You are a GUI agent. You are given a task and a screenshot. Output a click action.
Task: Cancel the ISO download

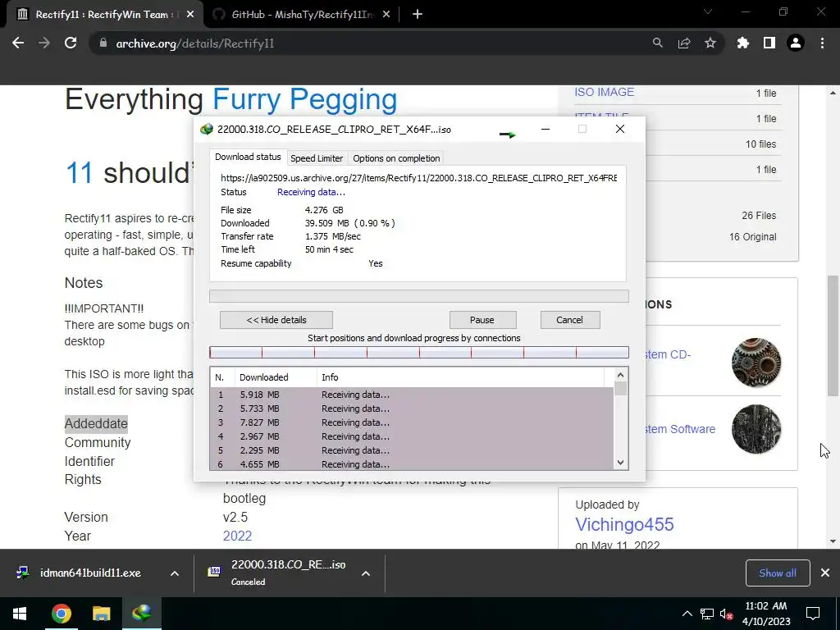pos(570,320)
